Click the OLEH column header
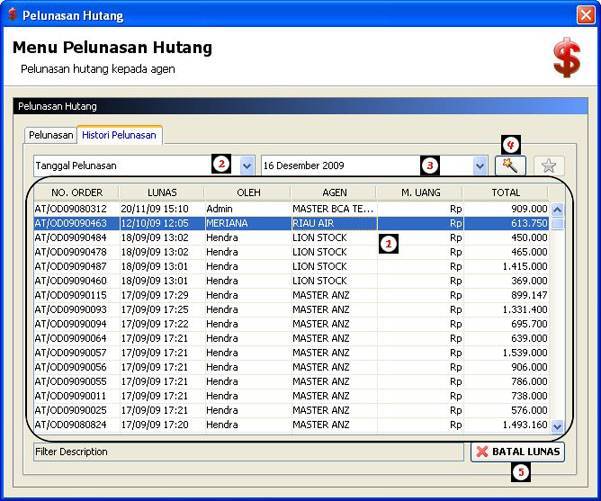The image size is (601, 501). click(x=248, y=192)
